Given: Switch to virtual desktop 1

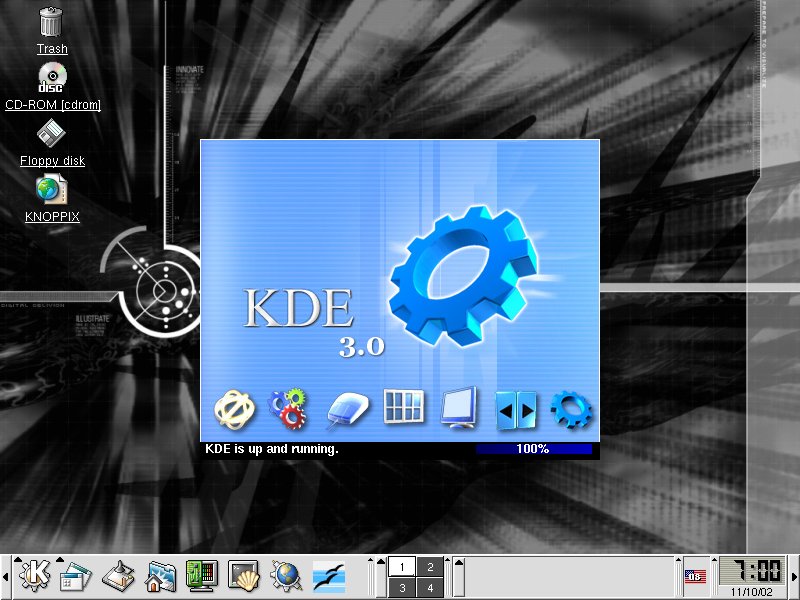Looking at the screenshot, I should coord(402,567).
